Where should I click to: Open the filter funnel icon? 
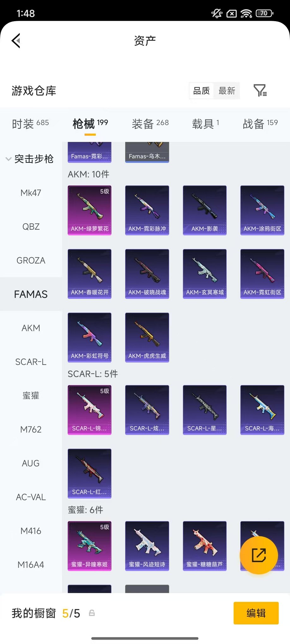pos(260,91)
